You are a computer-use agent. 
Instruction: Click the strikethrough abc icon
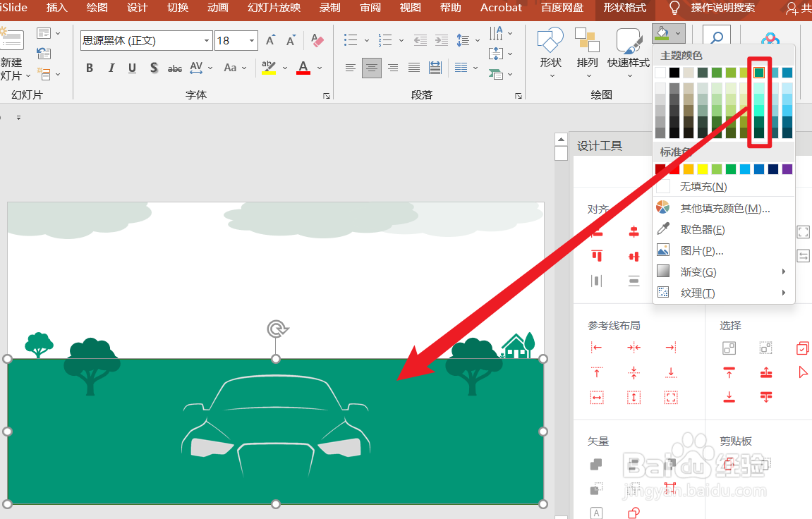point(175,68)
